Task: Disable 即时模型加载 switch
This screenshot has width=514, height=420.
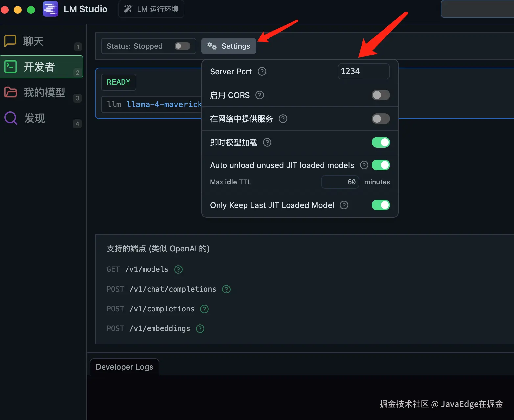Action: click(381, 142)
